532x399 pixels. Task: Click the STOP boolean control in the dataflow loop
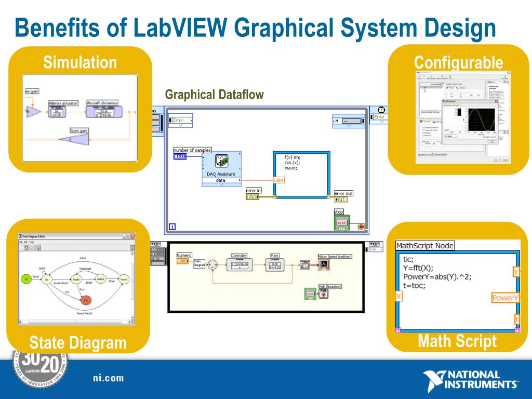(x=342, y=223)
